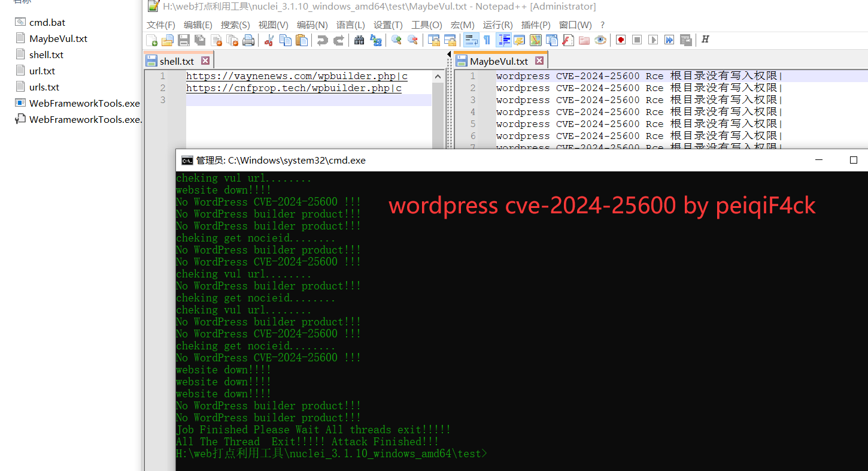Click the Start Recording macro icon
The height and width of the screenshot is (471, 868).
(x=621, y=40)
